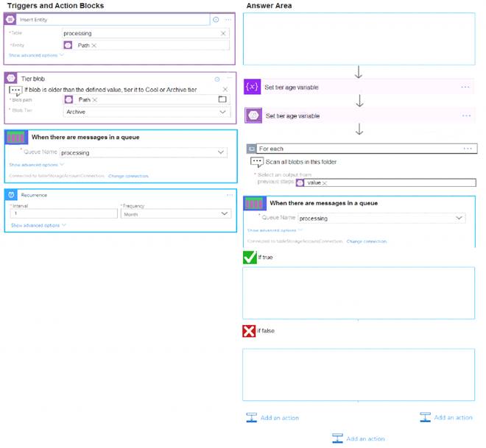This screenshot has height=448, width=486.
Task: Click the queue trigger icon in left panel
Action: pyautogui.click(x=16, y=138)
